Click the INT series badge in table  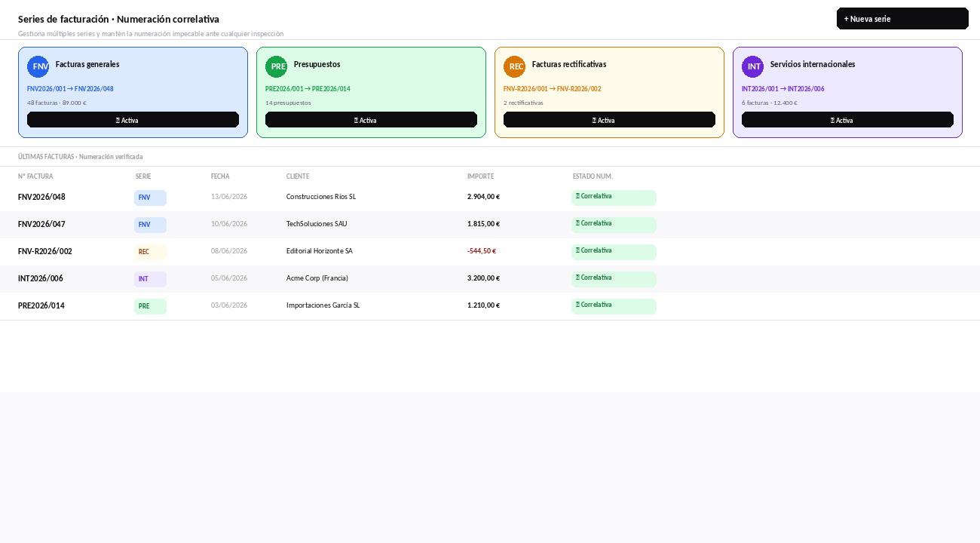point(150,279)
